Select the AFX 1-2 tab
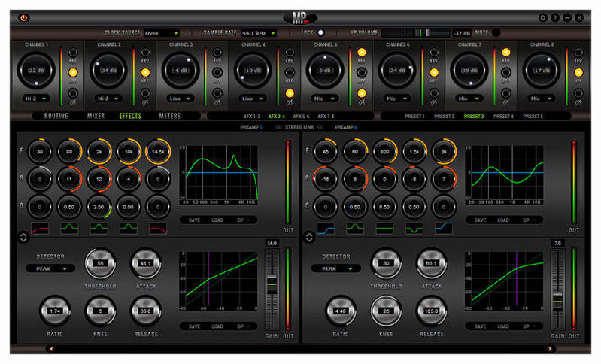This screenshot has width=601, height=364. pos(252,116)
